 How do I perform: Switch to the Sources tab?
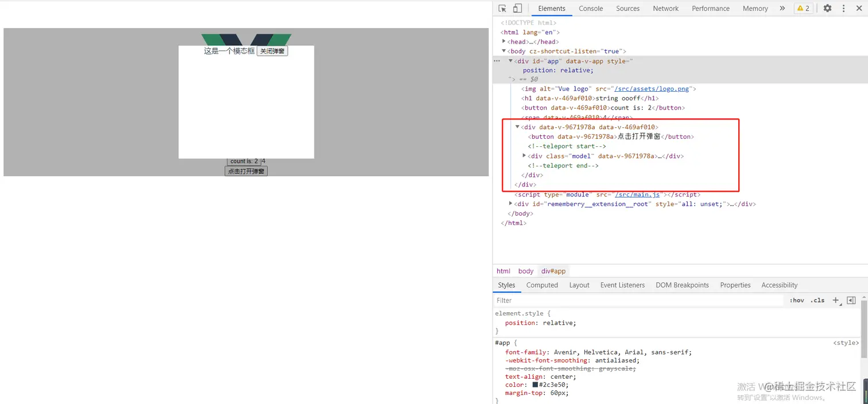(x=627, y=8)
